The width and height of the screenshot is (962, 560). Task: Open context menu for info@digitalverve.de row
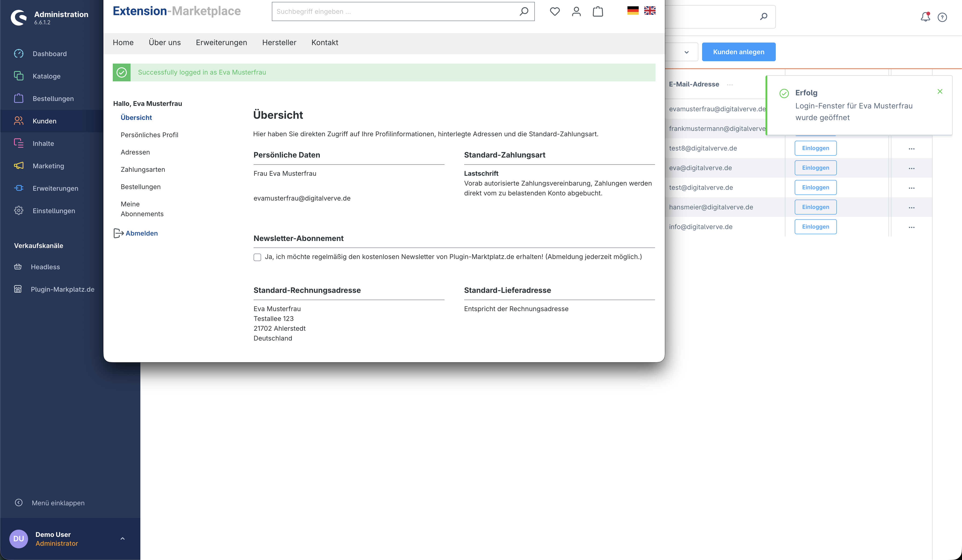coord(911,227)
